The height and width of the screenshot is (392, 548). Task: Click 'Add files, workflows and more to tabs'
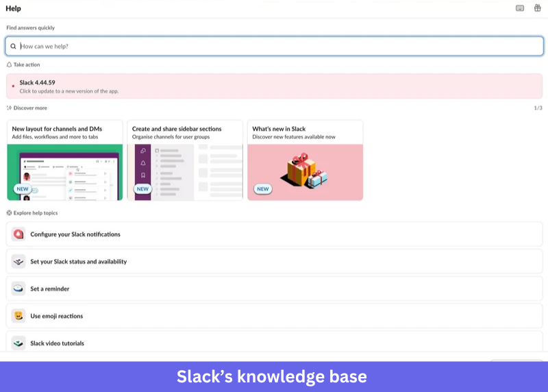click(x=55, y=137)
